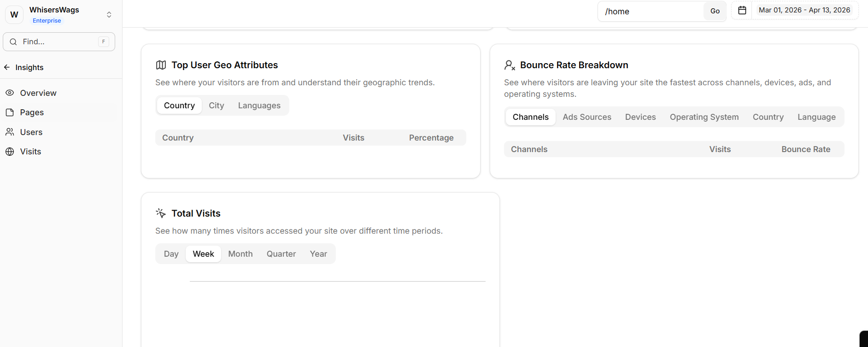
Task: Click the Visits globe icon
Action: click(x=10, y=152)
